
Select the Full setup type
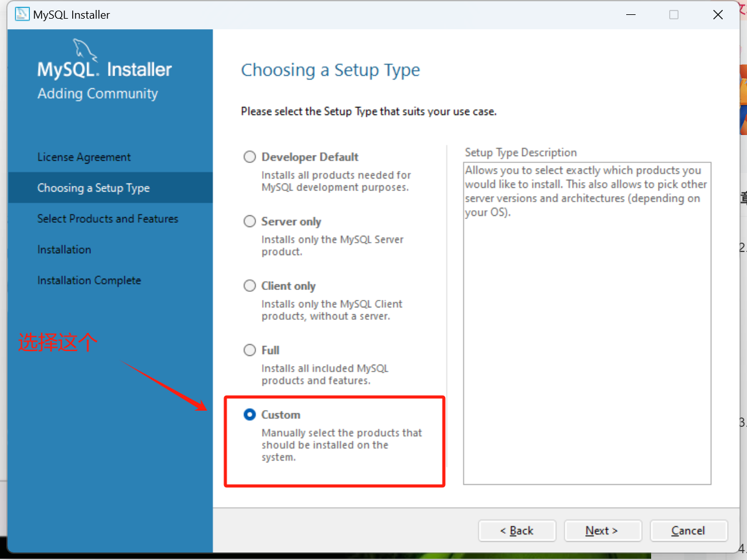(250, 350)
